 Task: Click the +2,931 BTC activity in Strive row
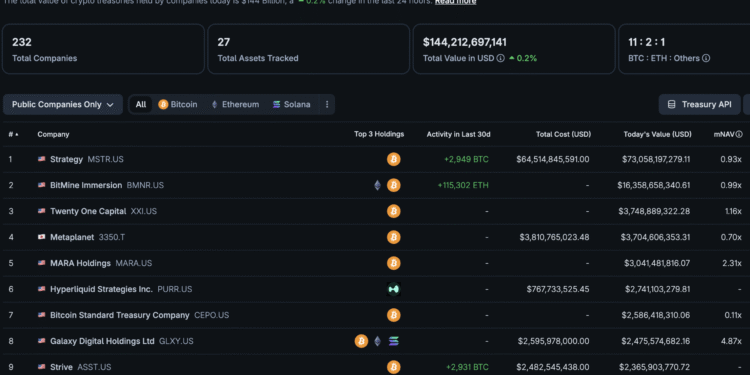pos(467,367)
